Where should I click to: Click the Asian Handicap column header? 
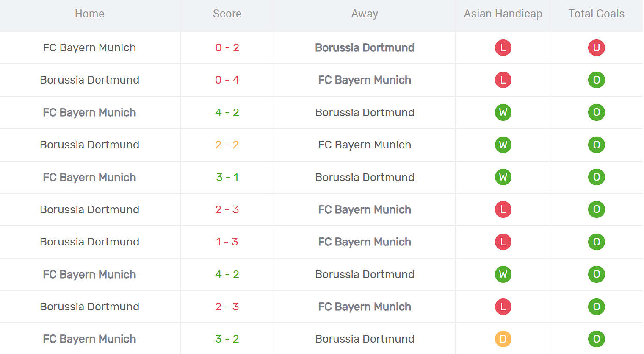pyautogui.click(x=503, y=14)
